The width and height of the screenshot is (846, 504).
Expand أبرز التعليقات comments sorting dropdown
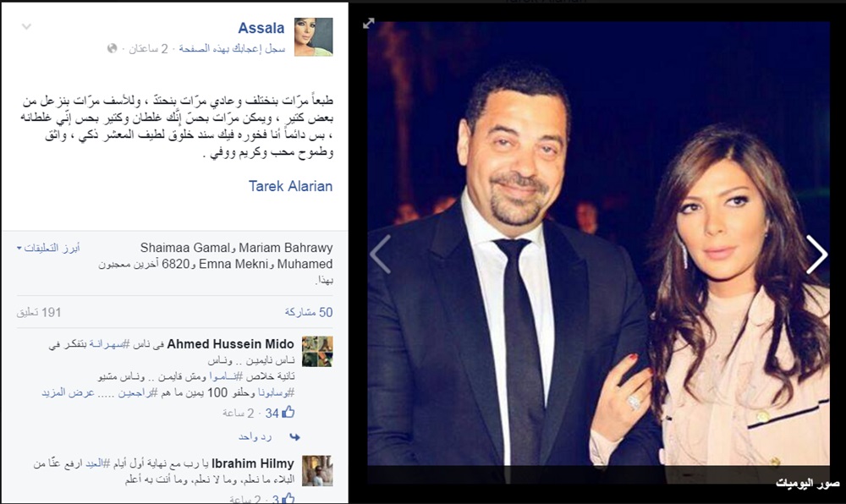(x=48, y=248)
